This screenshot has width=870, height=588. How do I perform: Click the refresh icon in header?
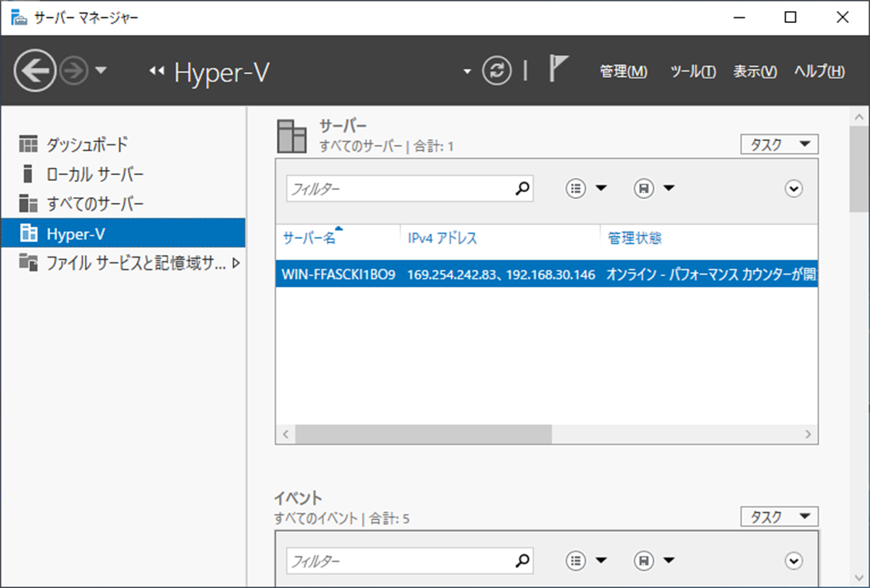pos(497,71)
